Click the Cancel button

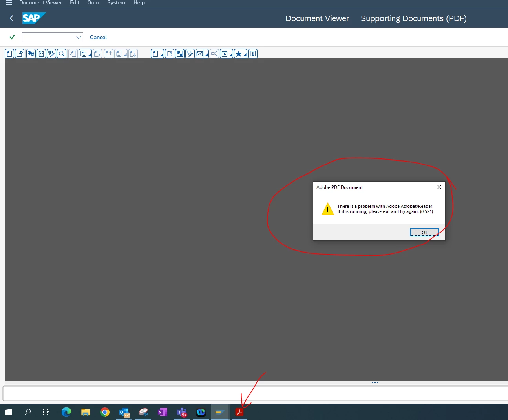(98, 37)
